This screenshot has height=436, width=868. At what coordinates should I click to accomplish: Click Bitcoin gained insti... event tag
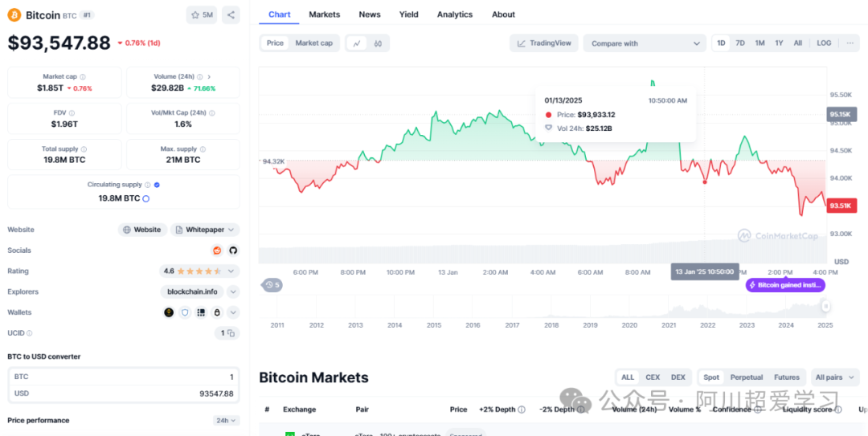tap(785, 285)
